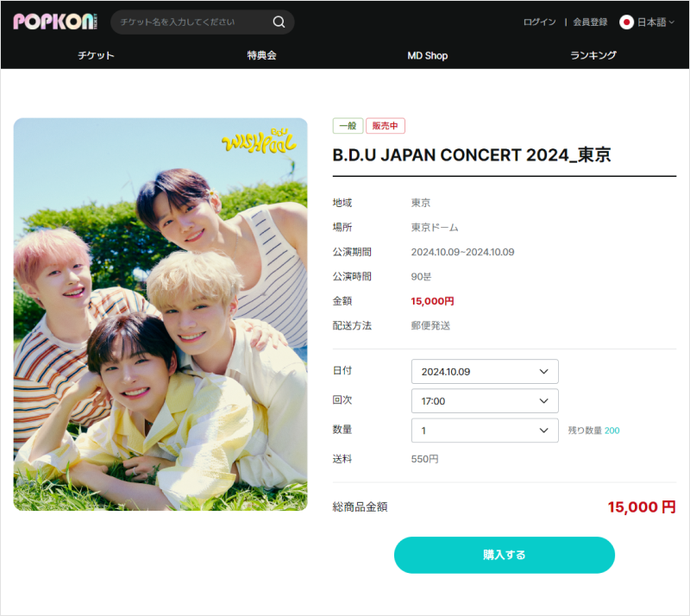Click the 販売中 status badge
Viewport: 690px width, 616px height.
385,126
